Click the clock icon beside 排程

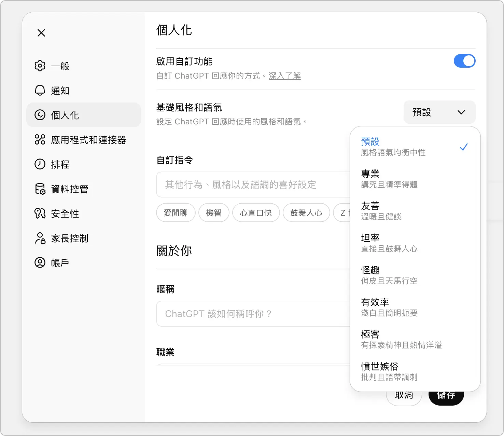(40, 164)
